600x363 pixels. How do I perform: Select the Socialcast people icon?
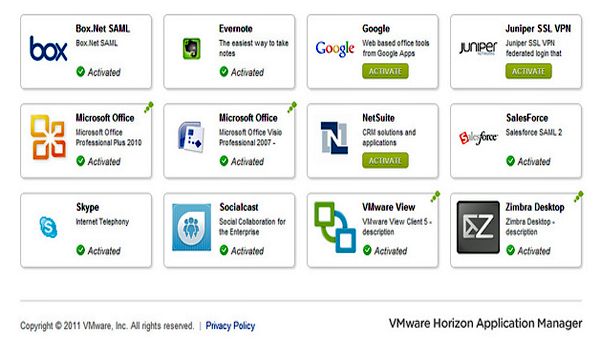tap(191, 227)
